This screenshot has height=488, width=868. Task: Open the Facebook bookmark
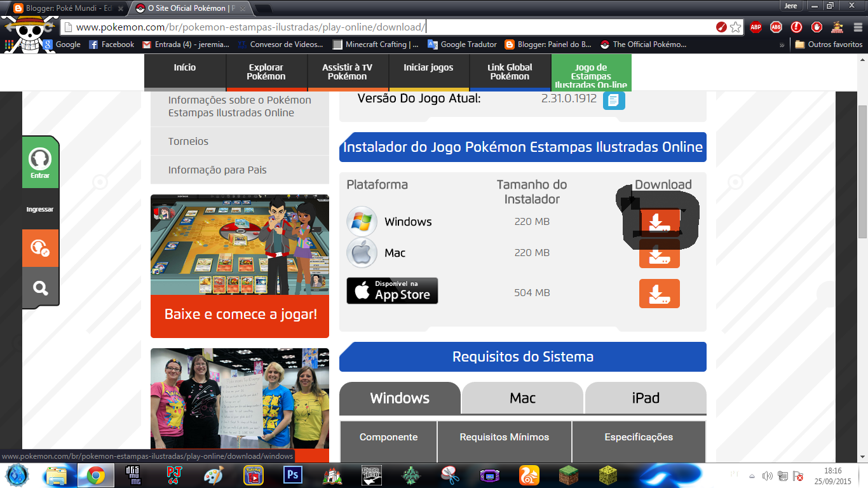112,44
